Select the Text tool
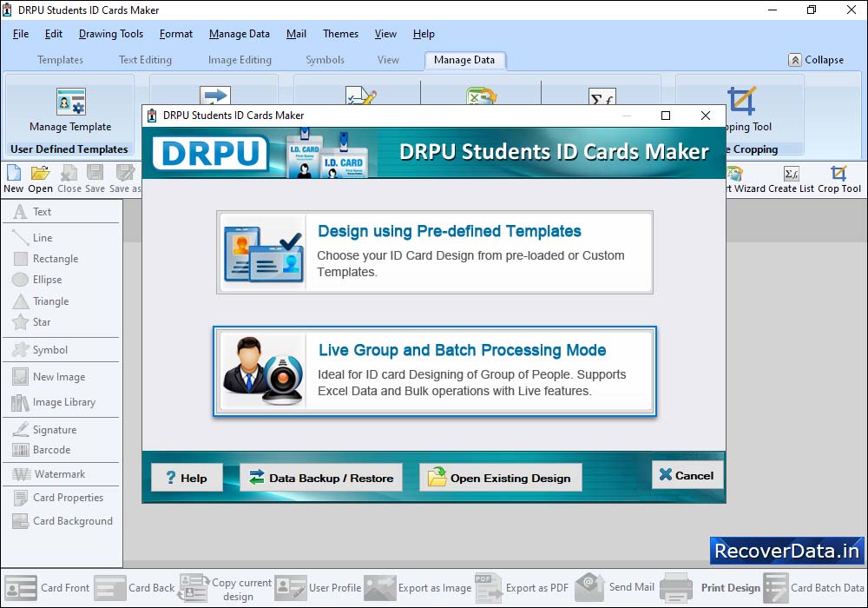Viewport: 868px width, 608px height. 32,212
